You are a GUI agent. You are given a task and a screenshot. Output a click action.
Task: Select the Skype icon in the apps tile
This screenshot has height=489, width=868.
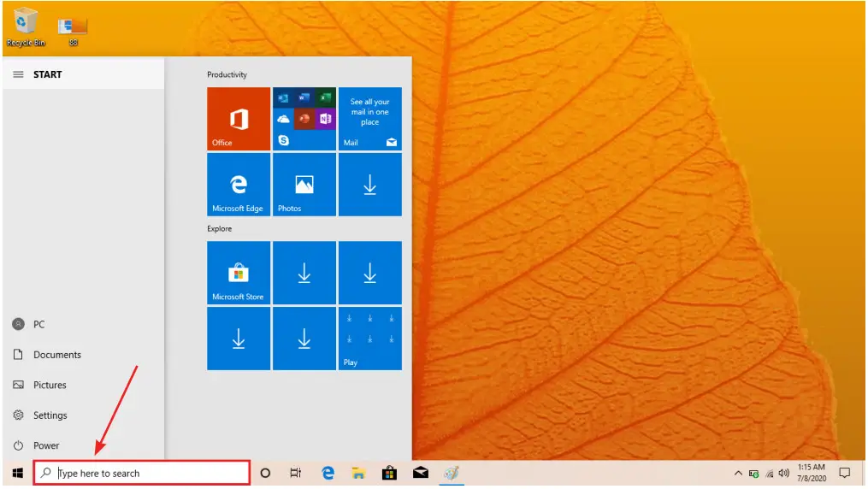tap(283, 140)
